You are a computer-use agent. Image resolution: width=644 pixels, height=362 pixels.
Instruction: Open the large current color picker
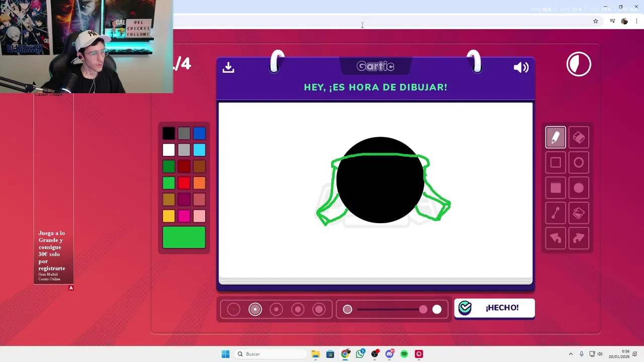(x=184, y=237)
